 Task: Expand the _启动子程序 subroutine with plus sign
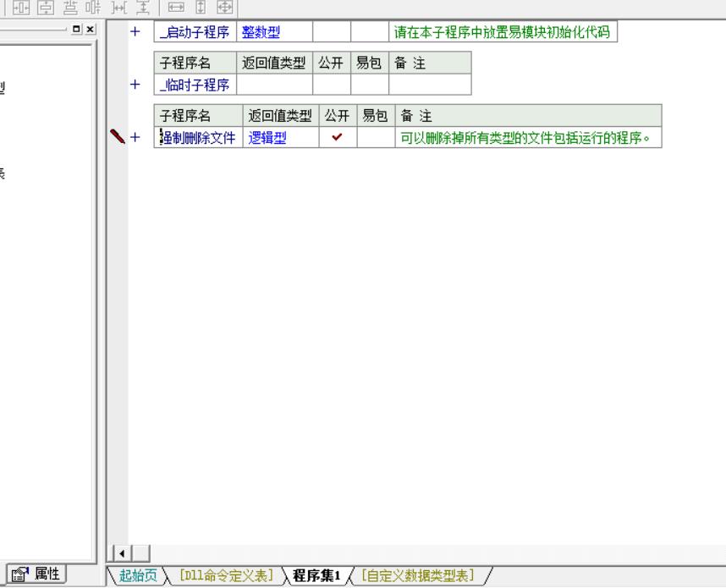click(x=134, y=32)
